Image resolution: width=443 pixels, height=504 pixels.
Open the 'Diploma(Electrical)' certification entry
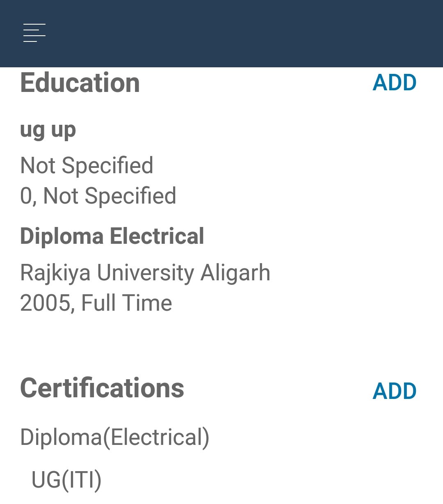[x=114, y=437]
